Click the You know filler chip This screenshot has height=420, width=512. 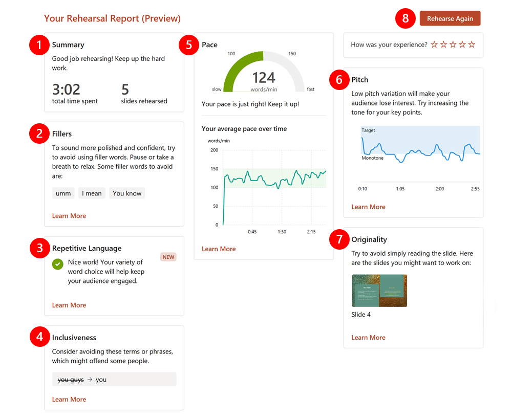(x=126, y=193)
